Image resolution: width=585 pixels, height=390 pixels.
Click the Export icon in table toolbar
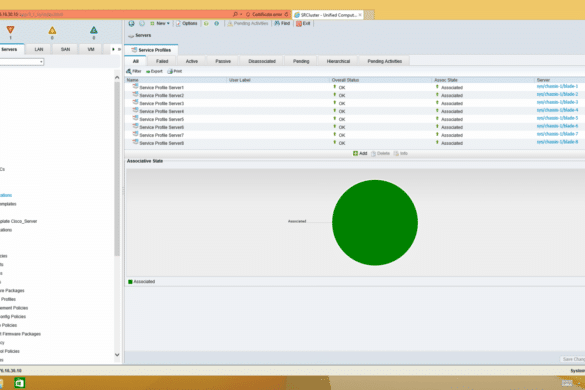coord(148,71)
